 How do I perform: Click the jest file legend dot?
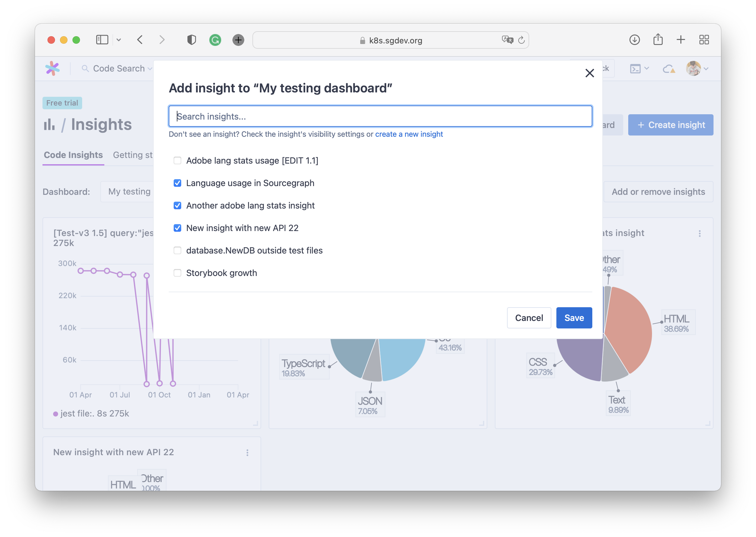tap(56, 414)
